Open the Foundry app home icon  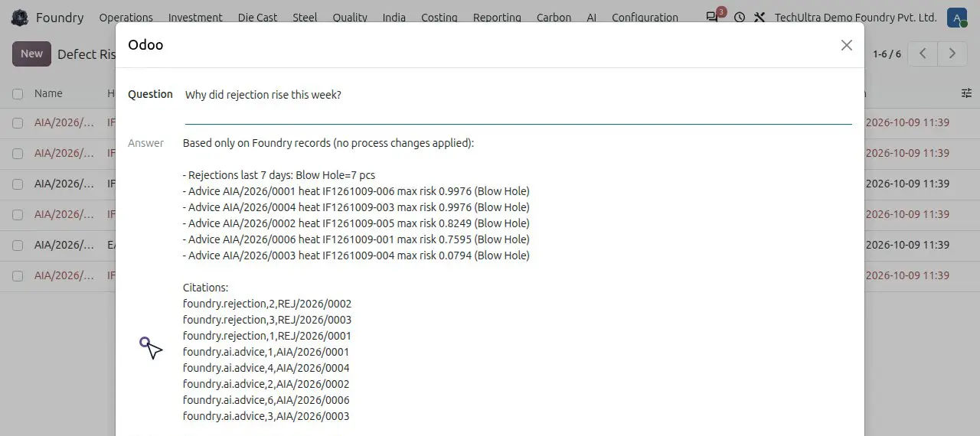click(20, 18)
